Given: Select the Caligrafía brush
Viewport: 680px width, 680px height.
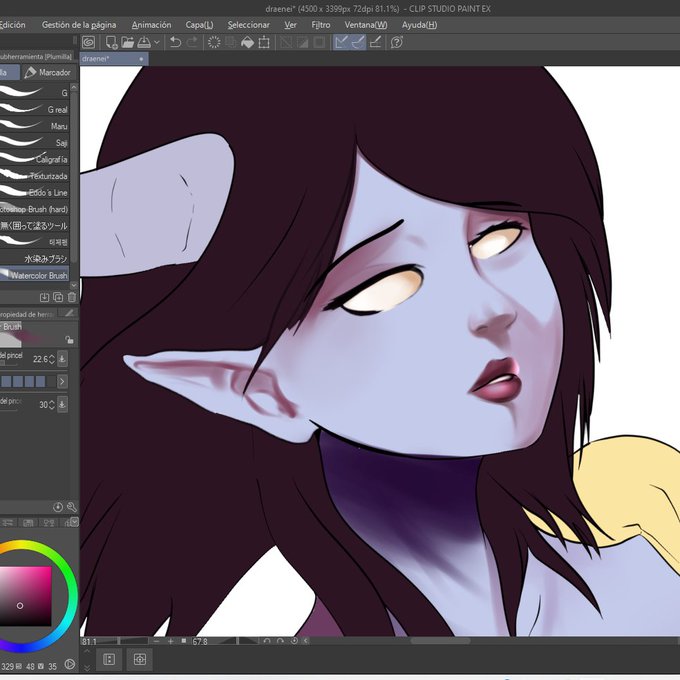Looking at the screenshot, I should coord(34,159).
